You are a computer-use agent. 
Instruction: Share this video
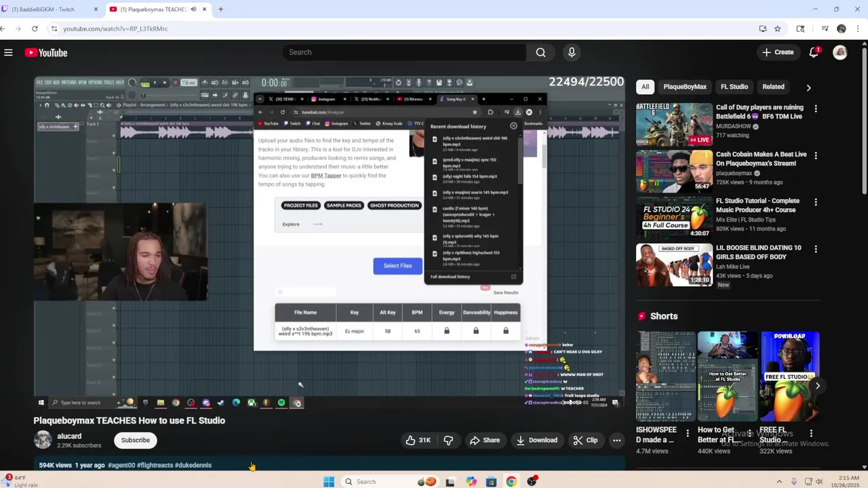(x=485, y=440)
